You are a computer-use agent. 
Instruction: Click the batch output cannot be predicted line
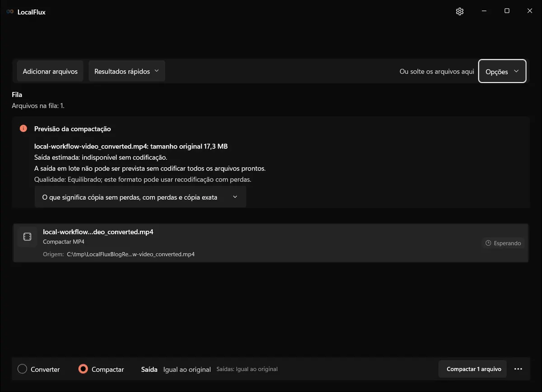(x=150, y=168)
